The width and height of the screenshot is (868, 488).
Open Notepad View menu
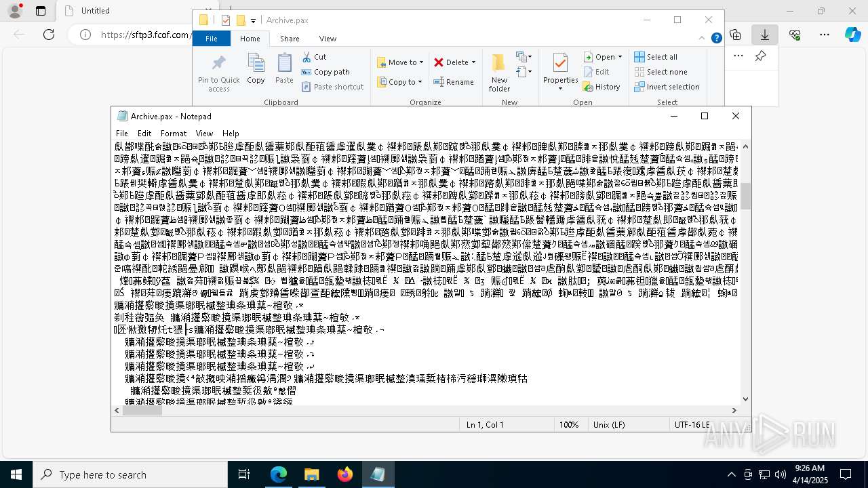pos(204,134)
